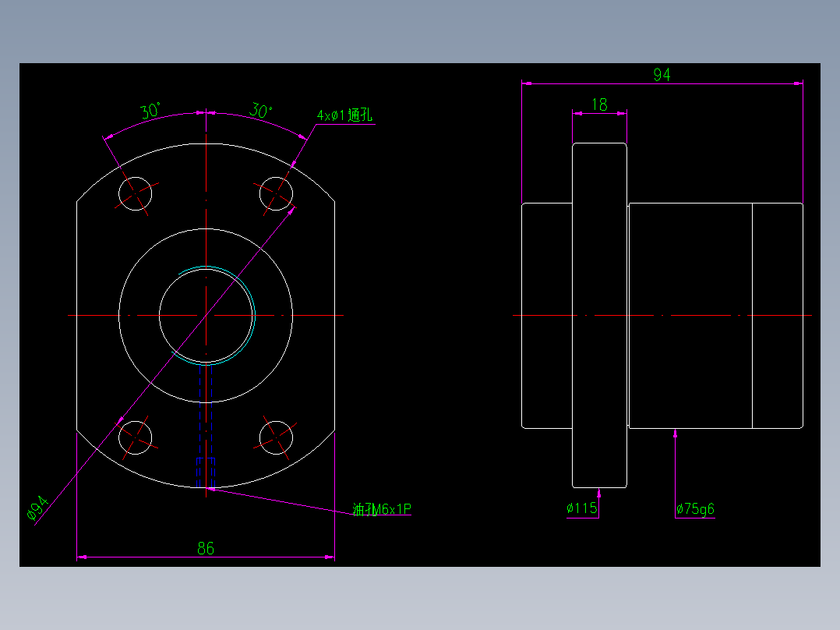Click the 86 width dimension text

[206, 548]
